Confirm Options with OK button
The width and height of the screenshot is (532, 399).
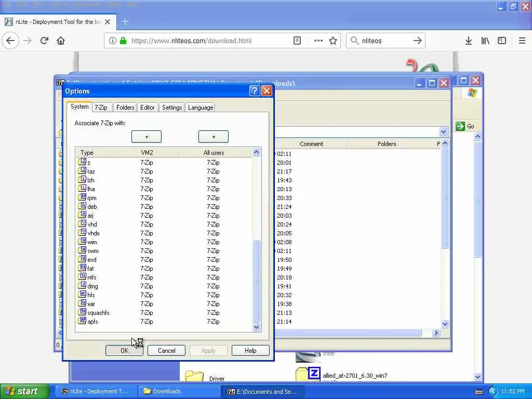pyautogui.click(x=125, y=351)
